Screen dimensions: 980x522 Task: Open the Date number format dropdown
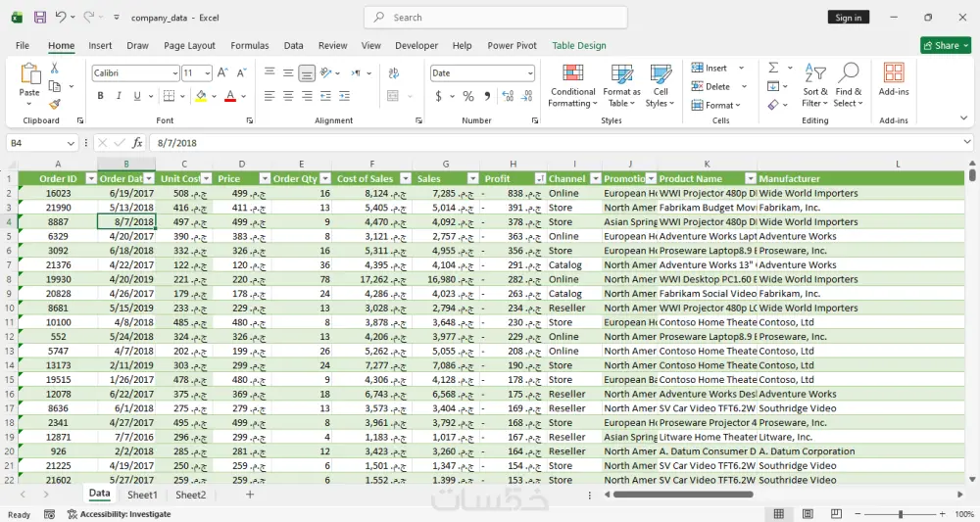click(530, 73)
